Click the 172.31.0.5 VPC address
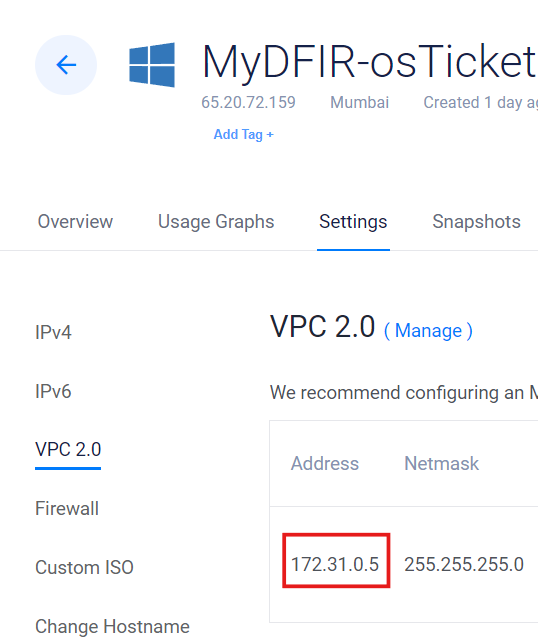This screenshot has width=538, height=640. point(335,564)
